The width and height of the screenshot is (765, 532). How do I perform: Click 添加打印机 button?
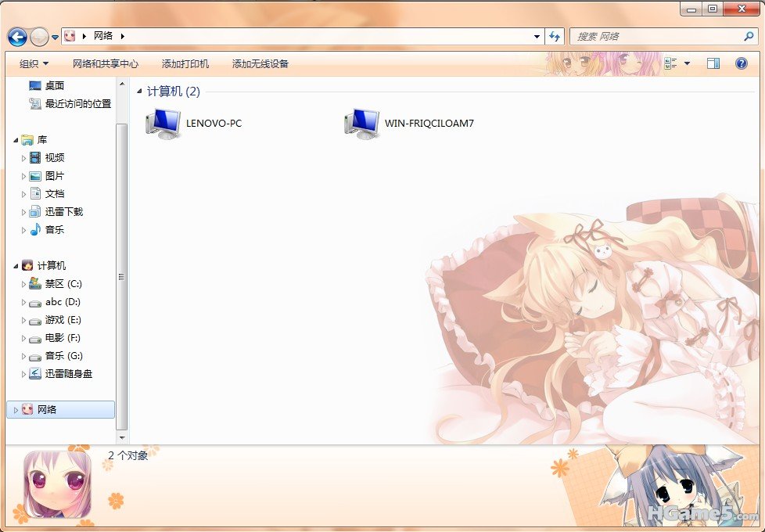coord(185,63)
